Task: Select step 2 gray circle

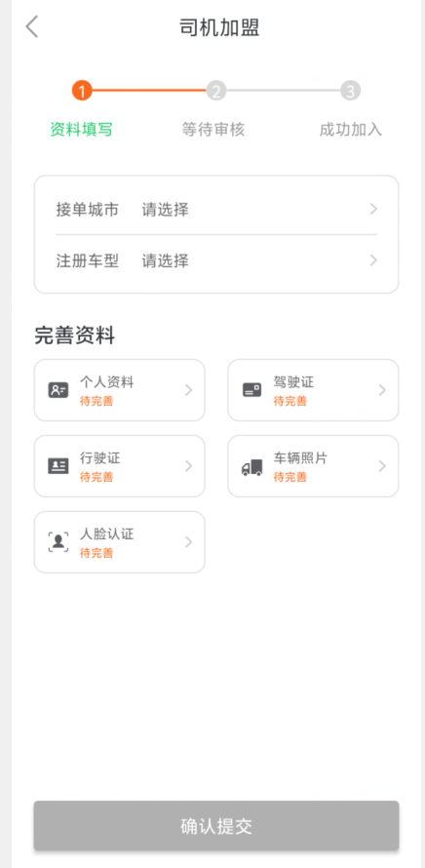Action: 216,91
